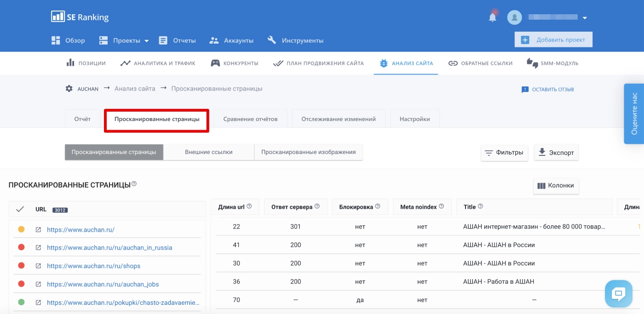Open Аккаунты in main menu
The image size is (644, 314).
tap(231, 40)
